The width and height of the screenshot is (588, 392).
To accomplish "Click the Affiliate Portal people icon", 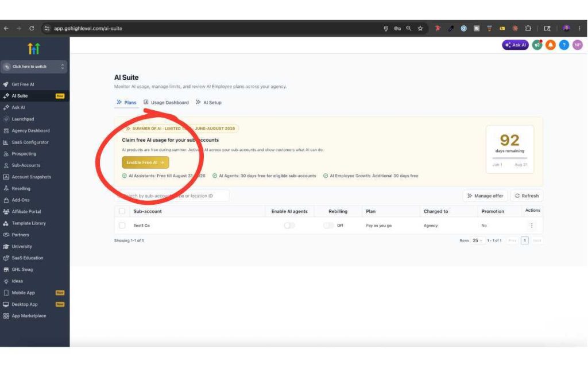I will pos(6,212).
